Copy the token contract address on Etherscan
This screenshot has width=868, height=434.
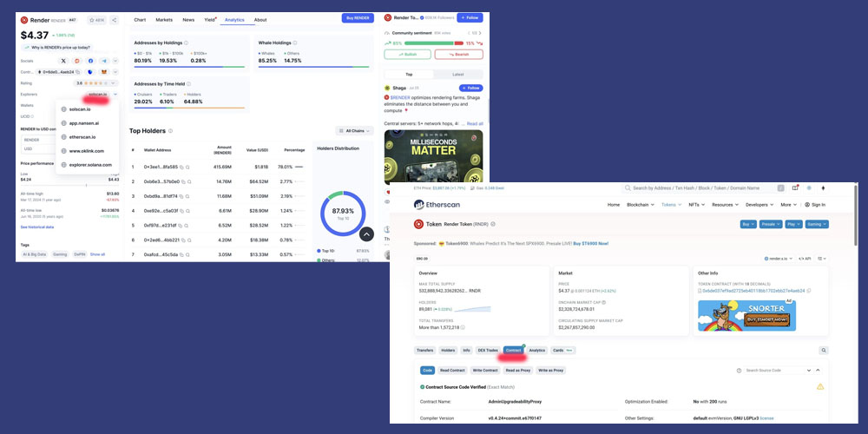point(810,291)
